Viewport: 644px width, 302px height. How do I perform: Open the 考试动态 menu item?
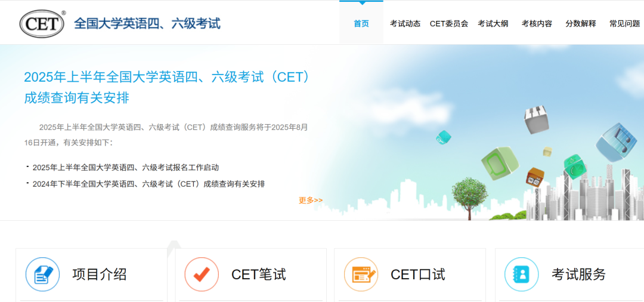pyautogui.click(x=405, y=24)
